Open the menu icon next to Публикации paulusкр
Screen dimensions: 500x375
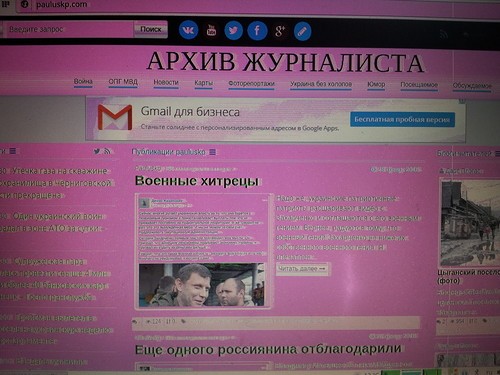[x=212, y=152]
